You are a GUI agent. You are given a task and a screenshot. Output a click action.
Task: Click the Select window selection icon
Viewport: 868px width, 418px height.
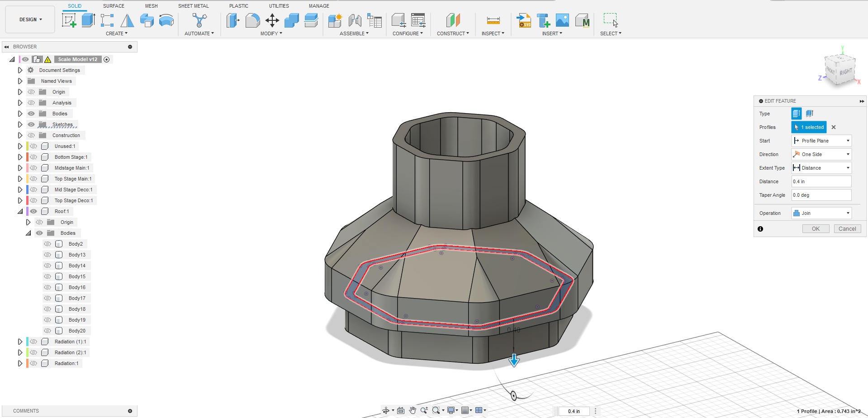[611, 20]
